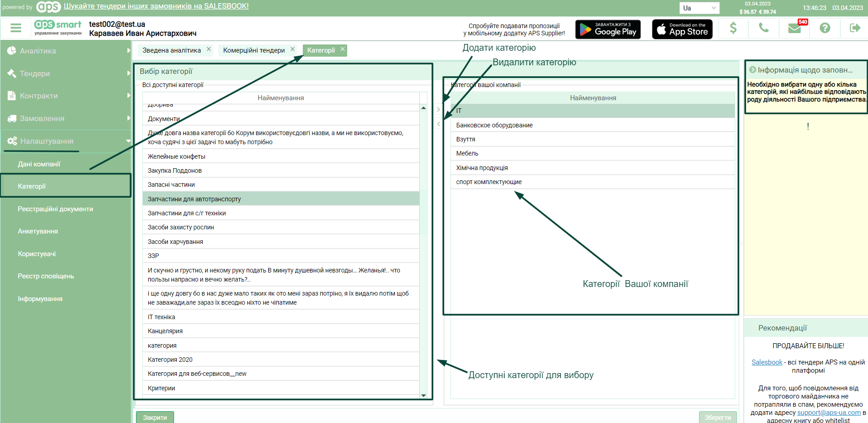
Task: Select Засоби захисту рослин category
Action: point(281,227)
